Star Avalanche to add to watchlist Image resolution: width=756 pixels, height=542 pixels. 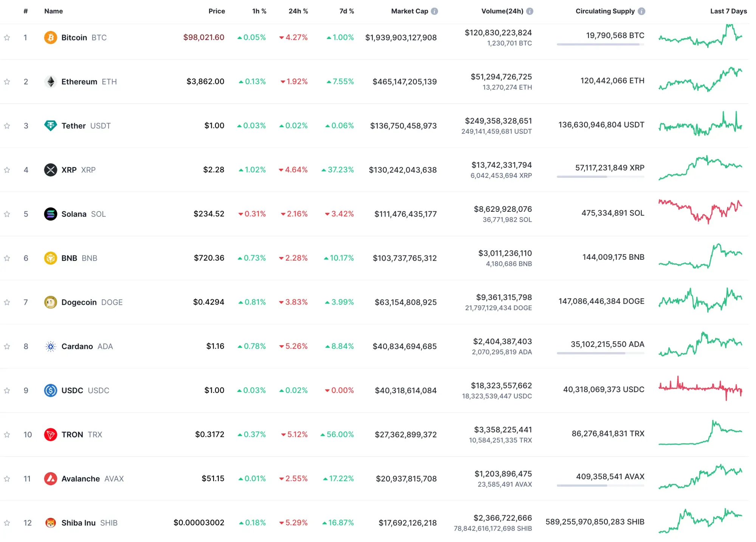7,479
